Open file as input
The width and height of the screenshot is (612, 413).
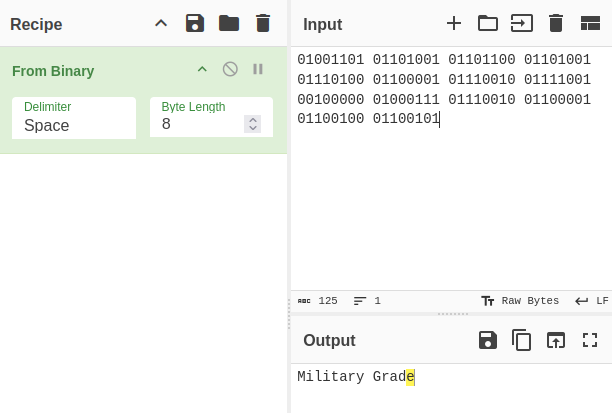(521, 23)
